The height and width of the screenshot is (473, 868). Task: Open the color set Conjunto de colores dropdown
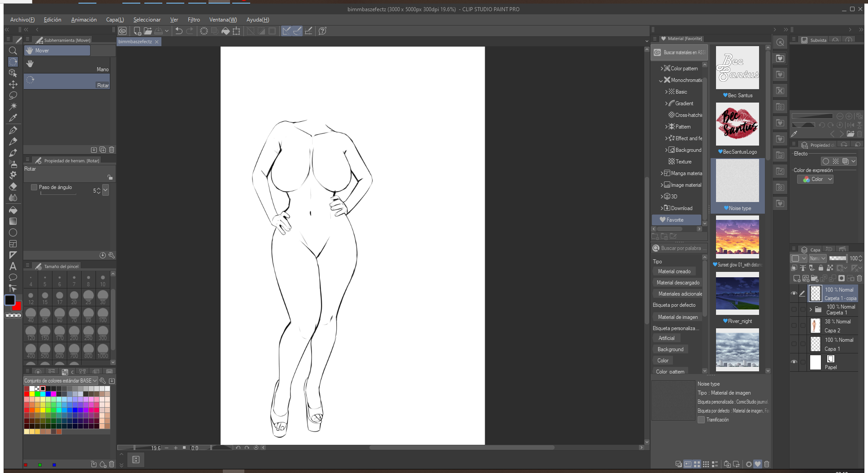coord(61,381)
